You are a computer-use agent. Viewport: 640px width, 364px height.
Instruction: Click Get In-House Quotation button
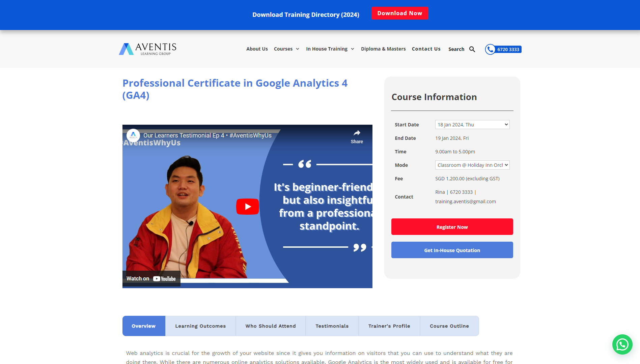[x=452, y=250]
